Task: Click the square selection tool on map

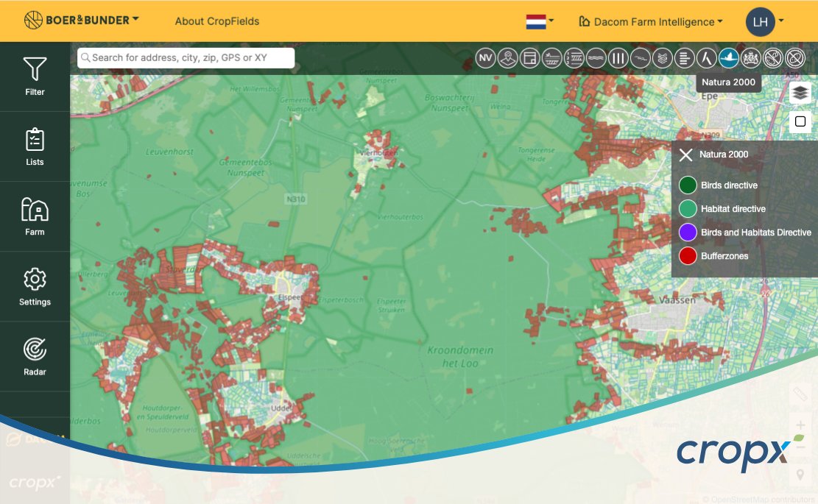Action: click(x=800, y=122)
